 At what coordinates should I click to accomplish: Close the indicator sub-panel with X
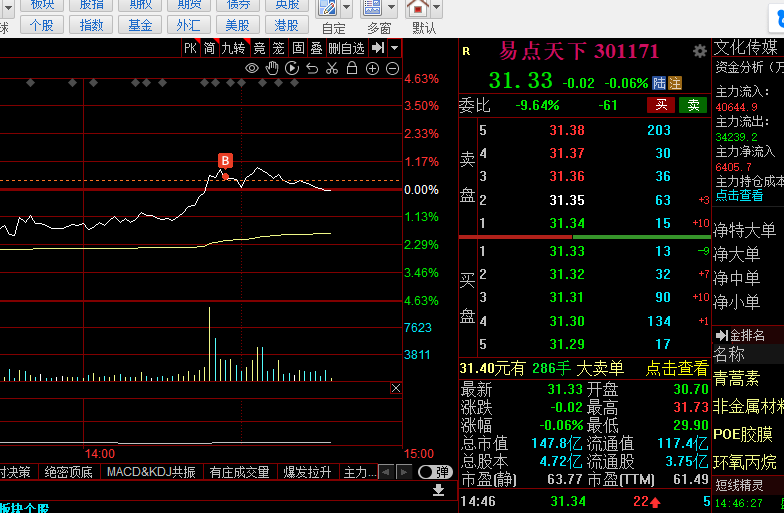(x=396, y=388)
